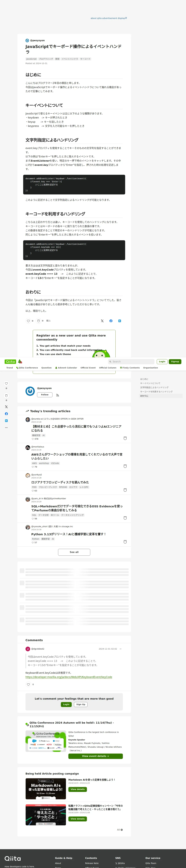Image resolution: width=186 pixels, height=868 pixels.
Task: Click View event details button
Action: pyautogui.click(x=95, y=756)
